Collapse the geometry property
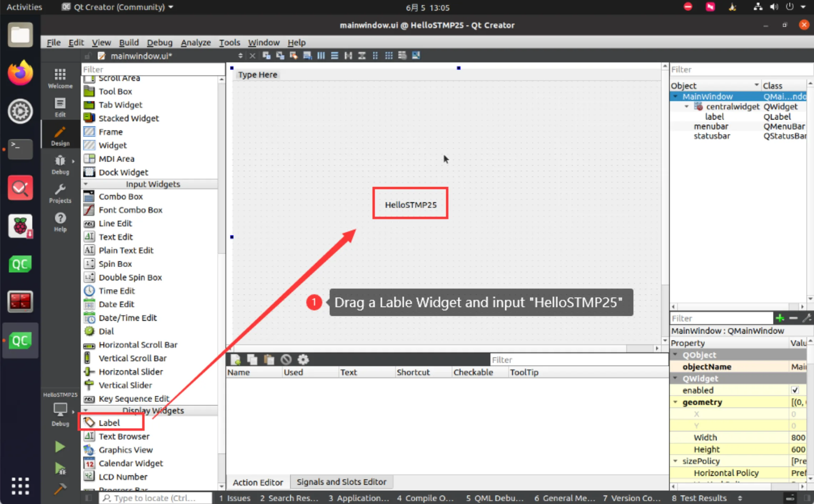Viewport: 814px width, 504px height. coord(675,402)
